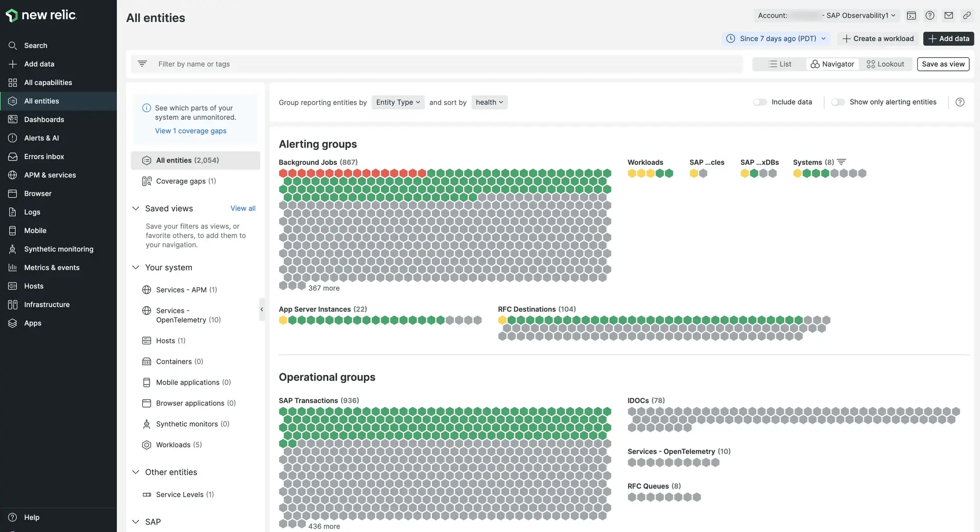Open the Since 7 days ago time picker
Image resolution: width=980 pixels, height=532 pixels.
(775, 38)
